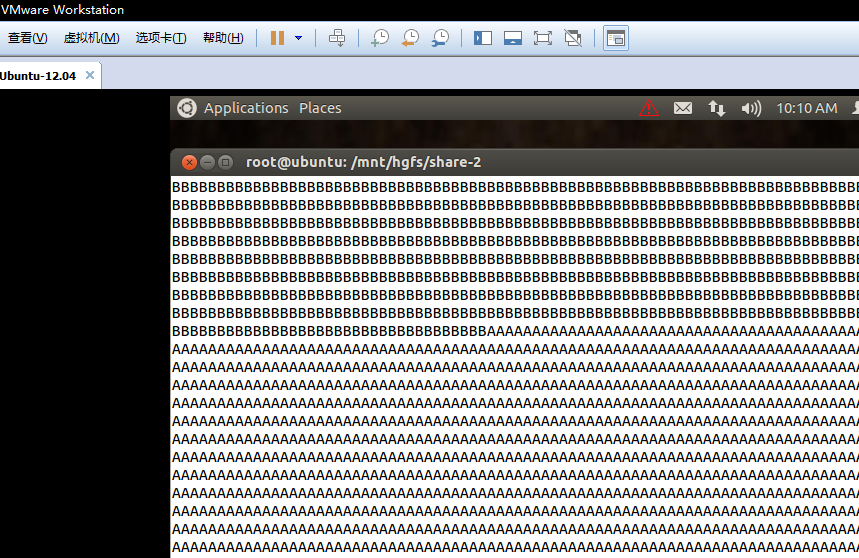
Task: Open the mail envelope indicator
Action: coord(683,108)
